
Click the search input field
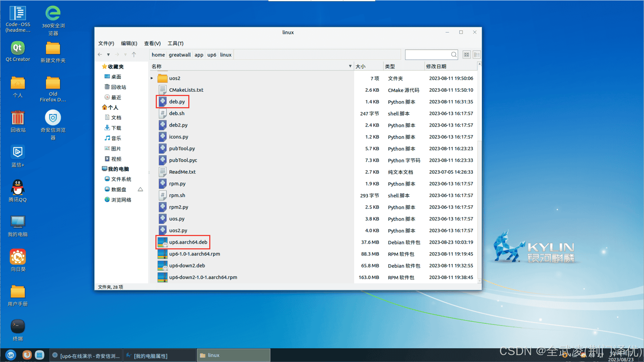(x=428, y=55)
